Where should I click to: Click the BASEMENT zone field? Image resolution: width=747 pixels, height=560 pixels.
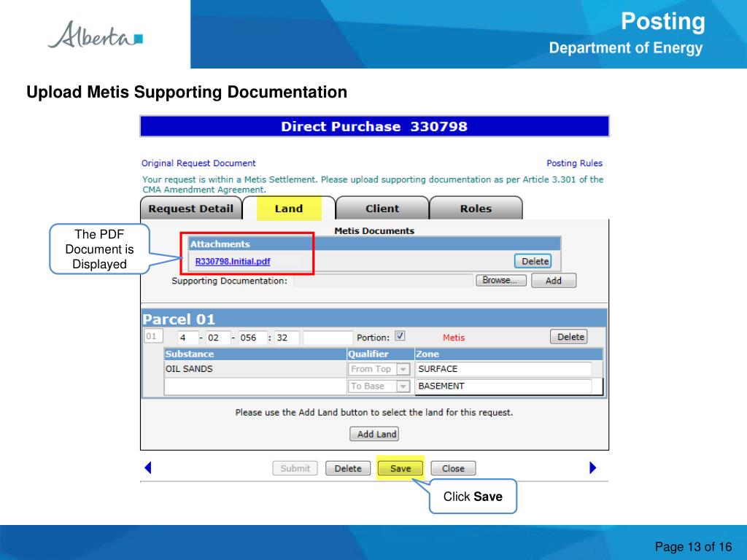(x=503, y=386)
